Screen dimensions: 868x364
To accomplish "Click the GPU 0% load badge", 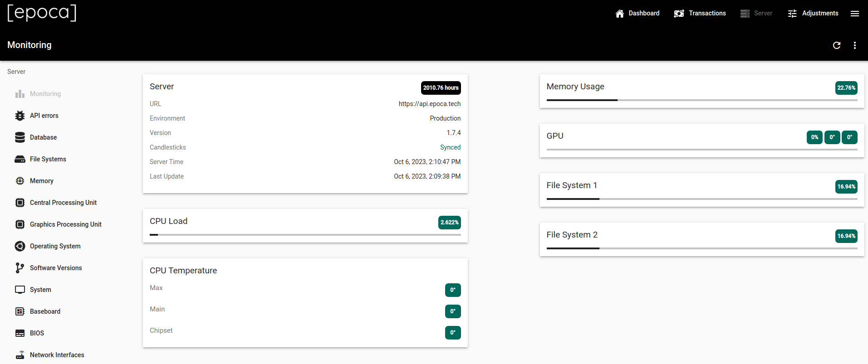I will pyautogui.click(x=814, y=137).
